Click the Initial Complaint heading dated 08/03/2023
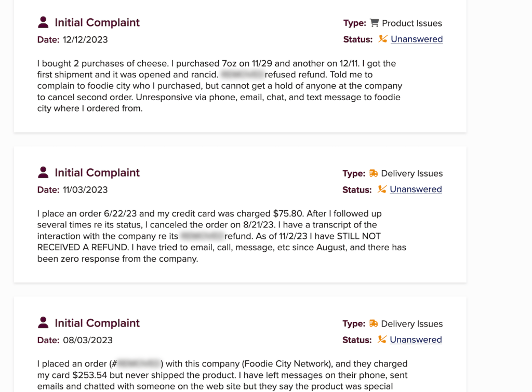 pyautogui.click(x=97, y=323)
